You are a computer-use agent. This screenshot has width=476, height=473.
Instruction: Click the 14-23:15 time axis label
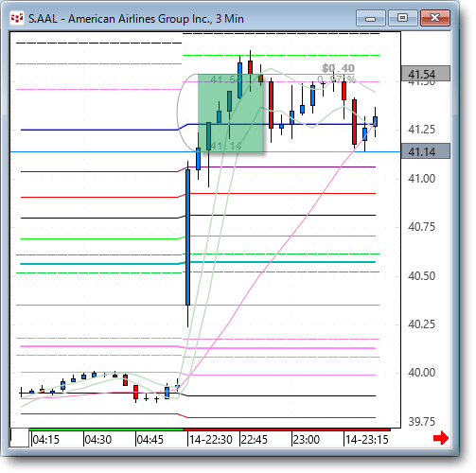click(x=367, y=439)
